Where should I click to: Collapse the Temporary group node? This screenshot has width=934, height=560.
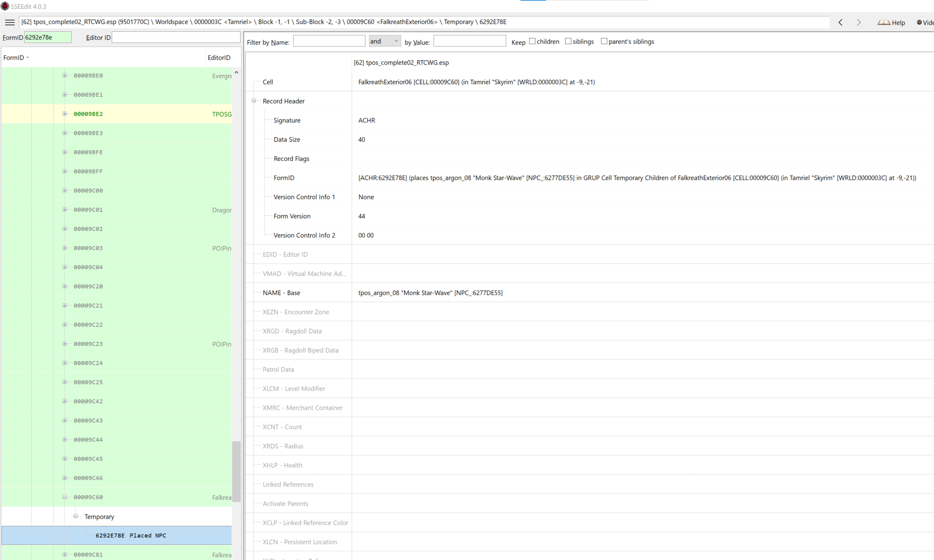point(75,516)
